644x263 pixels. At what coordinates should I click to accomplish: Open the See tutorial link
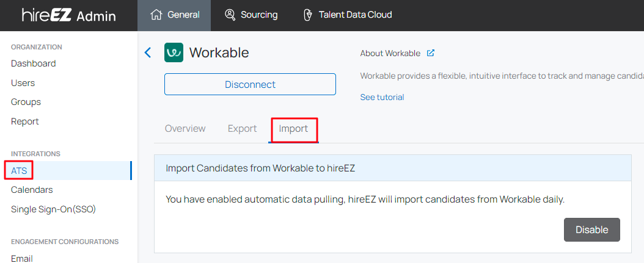tap(382, 97)
